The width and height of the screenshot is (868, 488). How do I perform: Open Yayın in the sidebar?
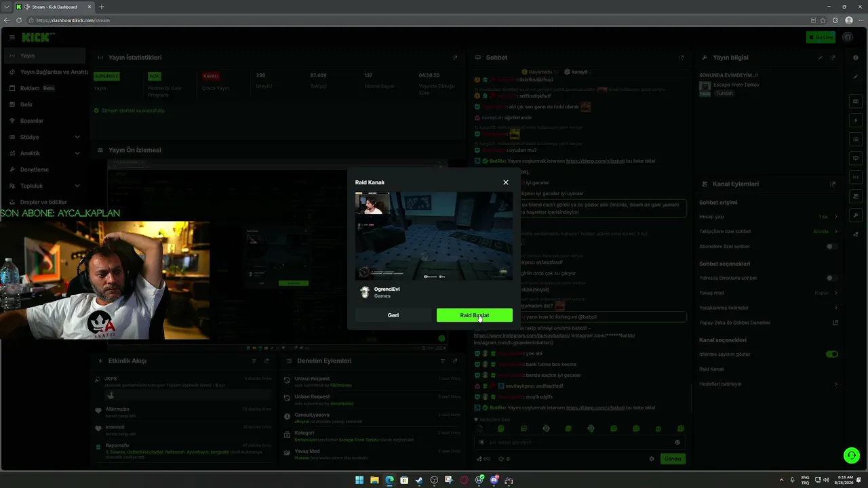tap(44, 56)
